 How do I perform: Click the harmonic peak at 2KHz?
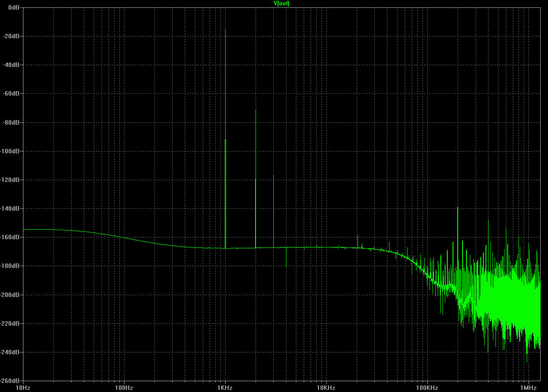(256, 178)
